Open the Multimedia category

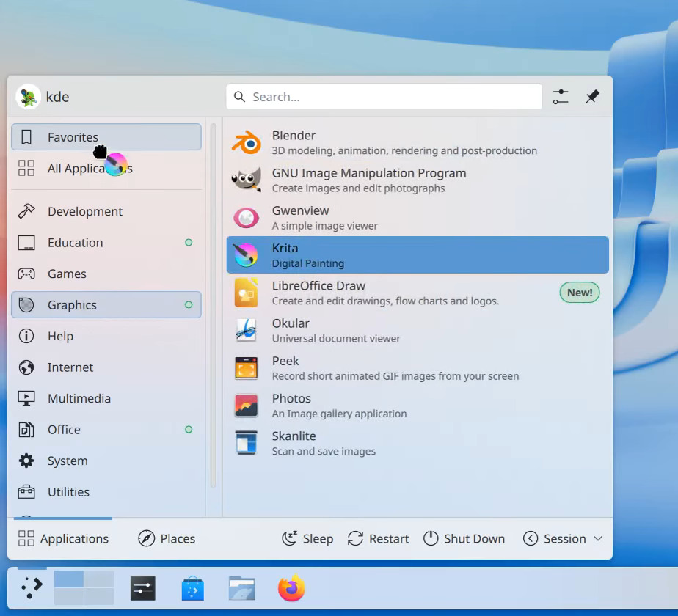pyautogui.click(x=106, y=398)
